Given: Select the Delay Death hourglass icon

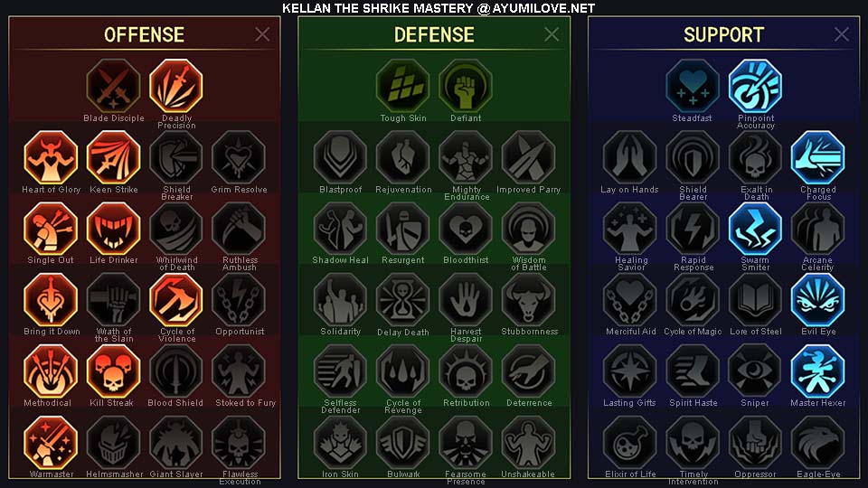Looking at the screenshot, I should [403, 299].
